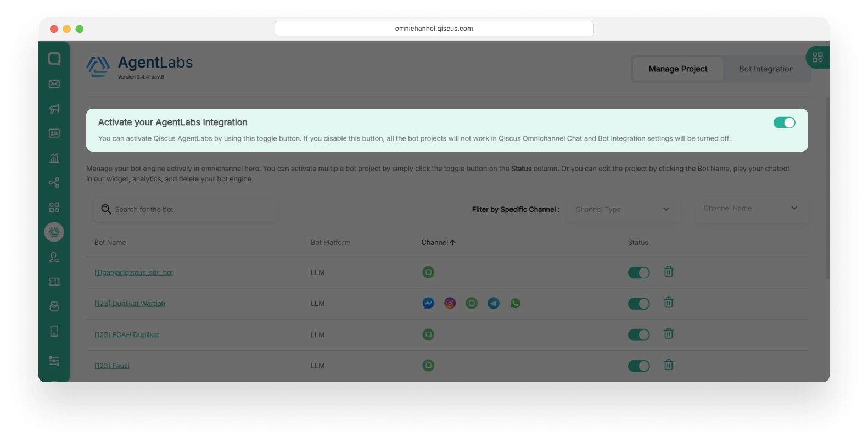Delete the [123] ECAH Duplikat bot
868x442 pixels.
[669, 334]
